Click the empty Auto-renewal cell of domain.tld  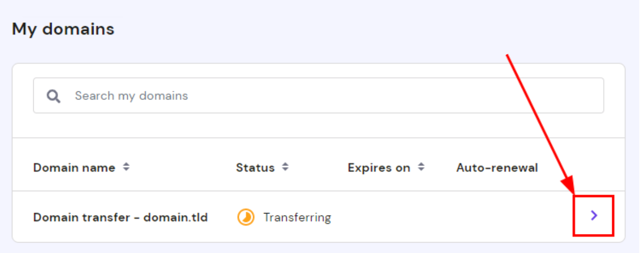[497, 217]
